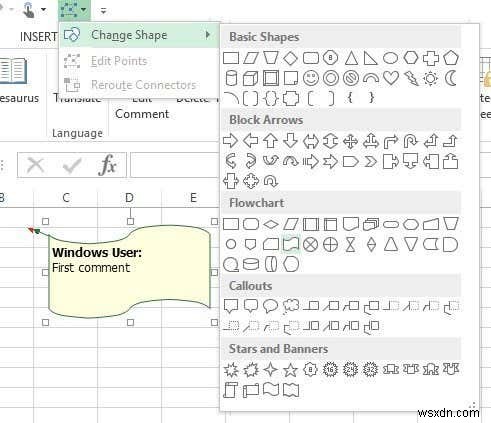
Task: Choose the highlighted Flowchart Punched Tape shape
Action: [291, 244]
